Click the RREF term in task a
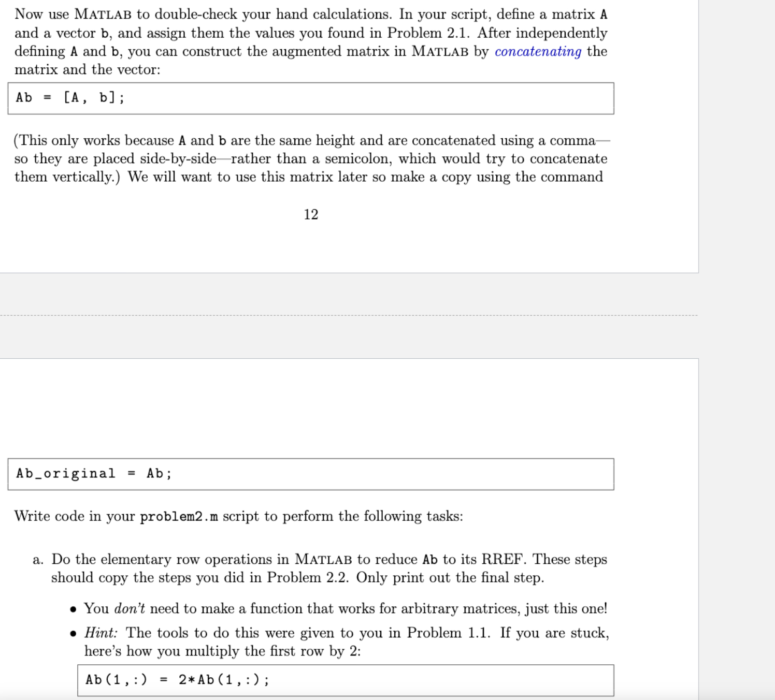Image resolution: width=775 pixels, height=700 pixels. 501,559
